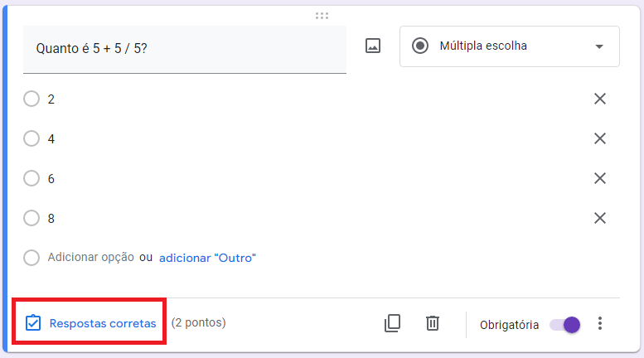This screenshot has width=644, height=358.
Task: Add image to the question
Action: [x=373, y=46]
